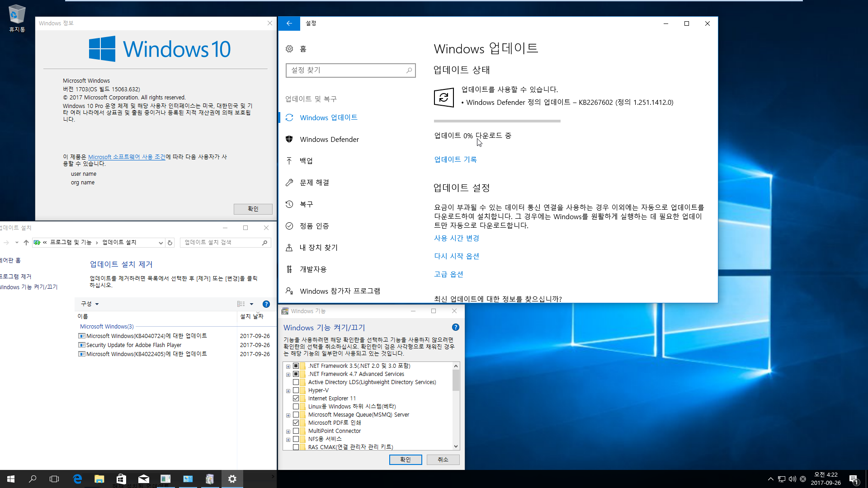Expand .NET Framework 3.5 tree node
Viewport: 868px width, 488px height.
tap(288, 366)
